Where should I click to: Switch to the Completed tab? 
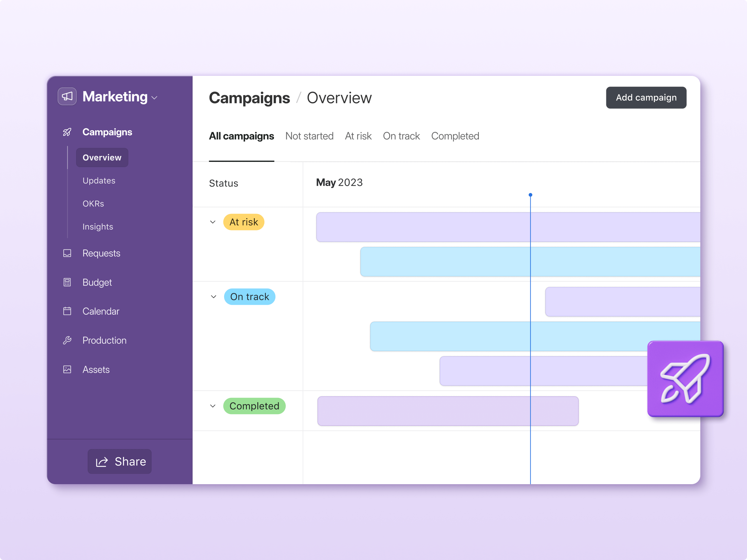click(455, 136)
